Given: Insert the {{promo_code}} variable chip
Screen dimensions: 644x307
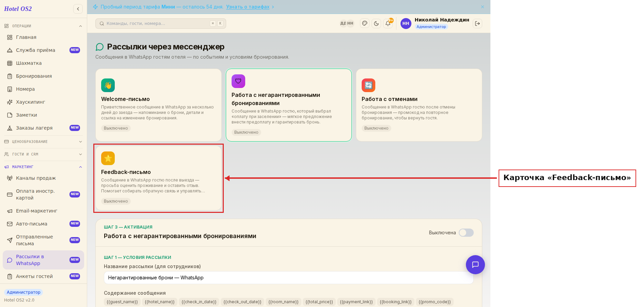Looking at the screenshot, I should pyautogui.click(x=435, y=302).
